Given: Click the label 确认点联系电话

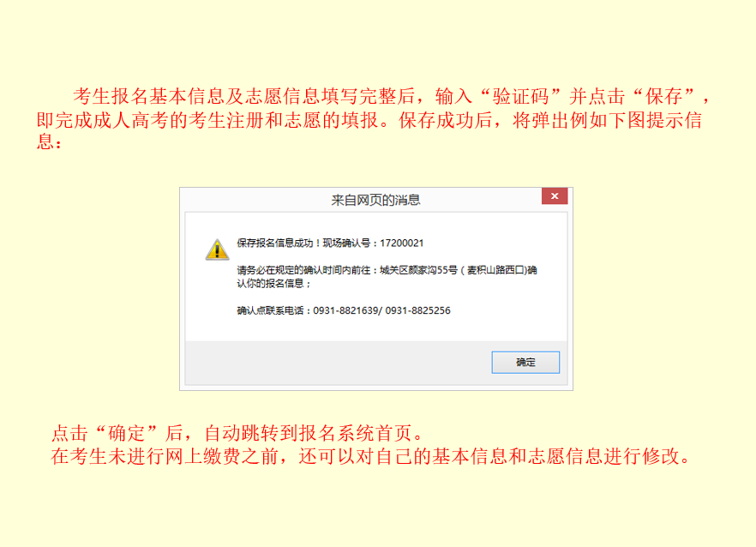Looking at the screenshot, I should [270, 310].
